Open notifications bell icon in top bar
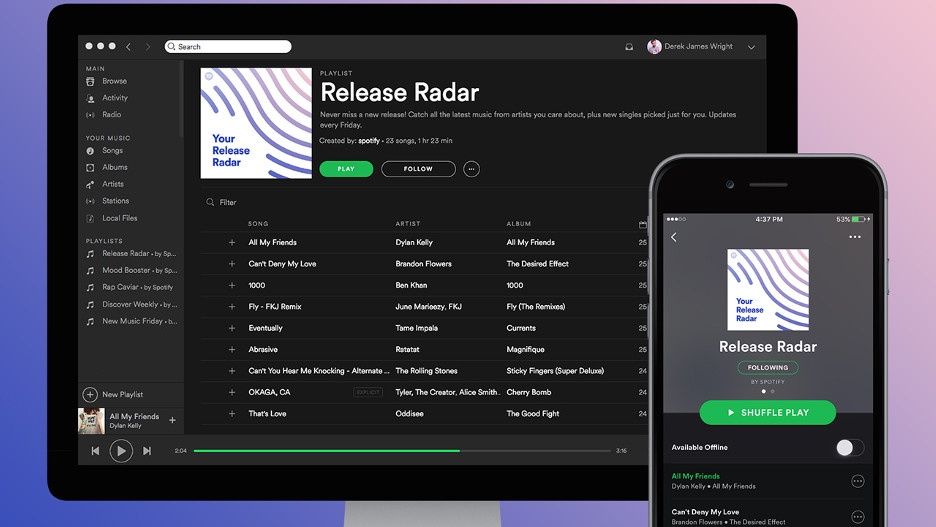The height and width of the screenshot is (527, 936). [629, 47]
